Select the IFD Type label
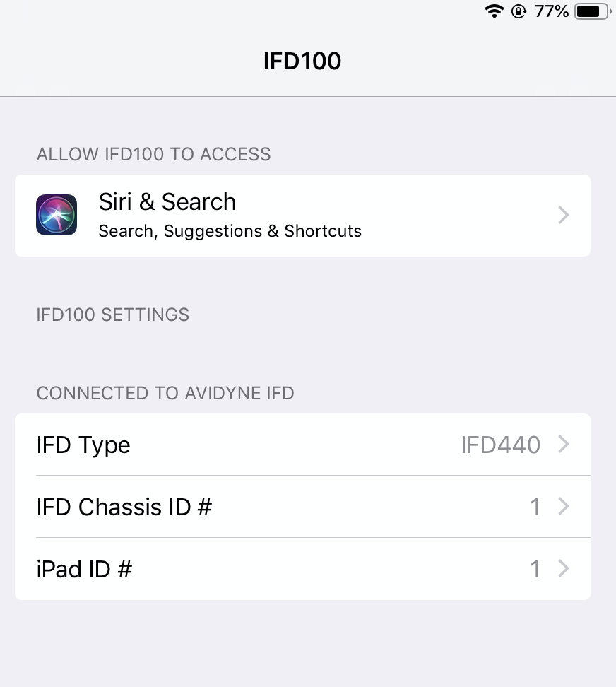 pos(83,445)
